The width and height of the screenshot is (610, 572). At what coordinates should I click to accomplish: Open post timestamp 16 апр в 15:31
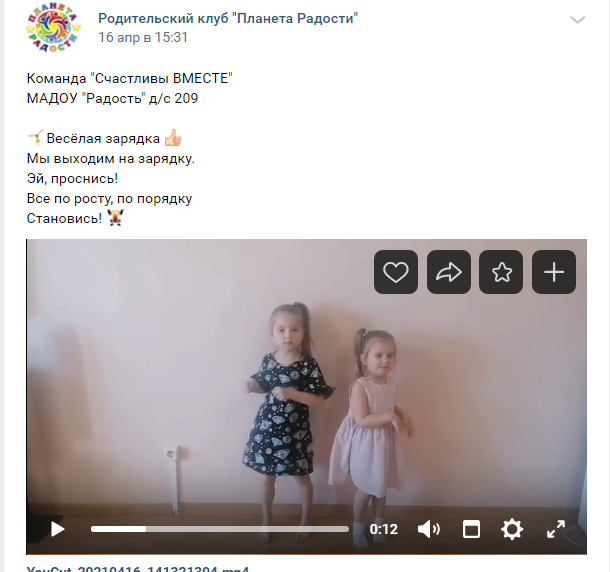pyautogui.click(x=143, y=37)
